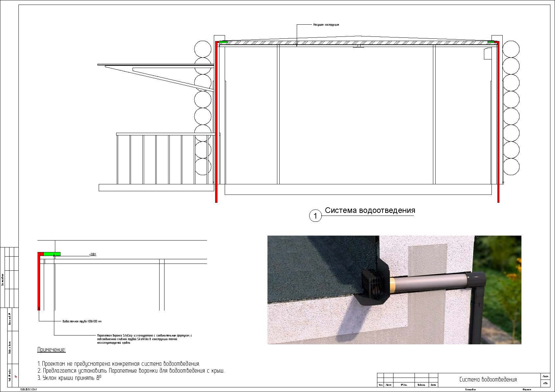Image resolution: width=555 pixels, height=392 pixels.
Task: Click the "Дата" title block column header
Action: click(433, 385)
